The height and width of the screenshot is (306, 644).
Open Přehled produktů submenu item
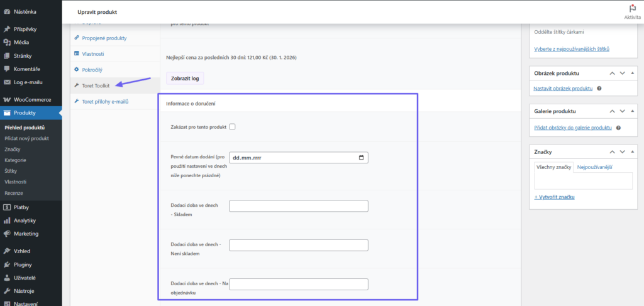click(x=25, y=128)
